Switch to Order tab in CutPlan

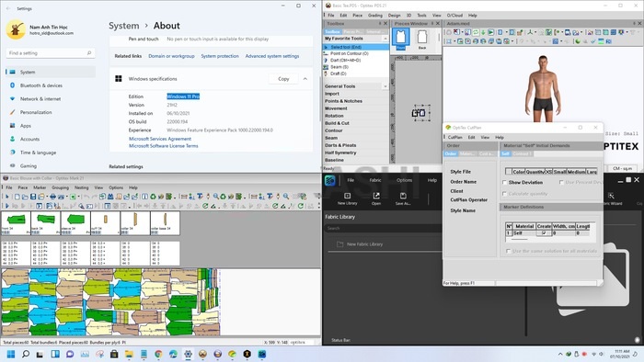tap(451, 153)
